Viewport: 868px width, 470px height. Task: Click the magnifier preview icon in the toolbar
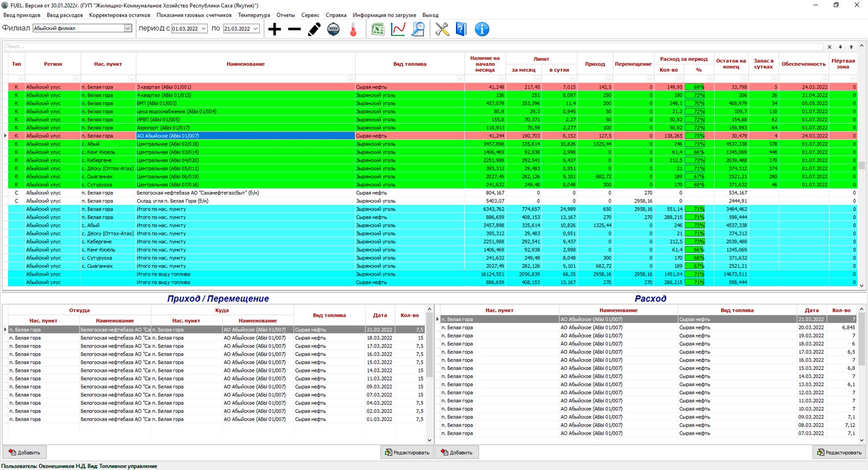[418, 29]
